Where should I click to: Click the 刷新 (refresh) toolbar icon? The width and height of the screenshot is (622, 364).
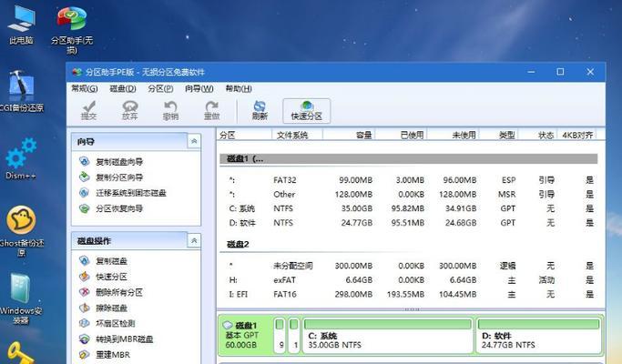[260, 111]
